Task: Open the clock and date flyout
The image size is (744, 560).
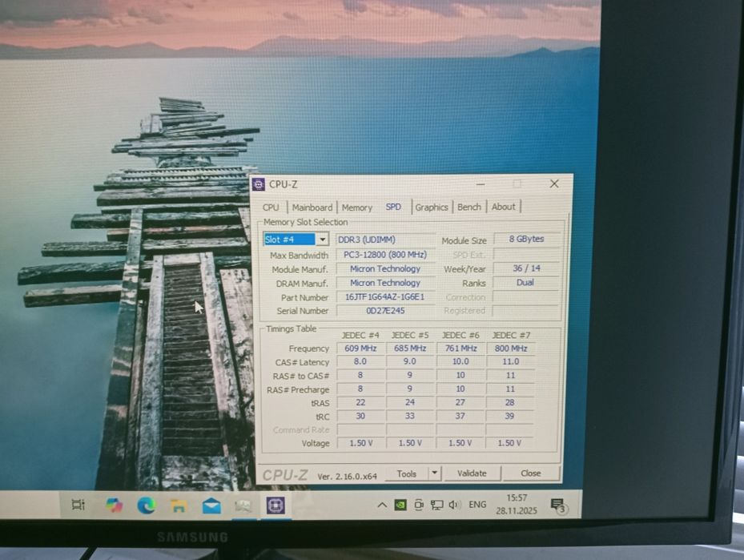Action: pos(517,504)
